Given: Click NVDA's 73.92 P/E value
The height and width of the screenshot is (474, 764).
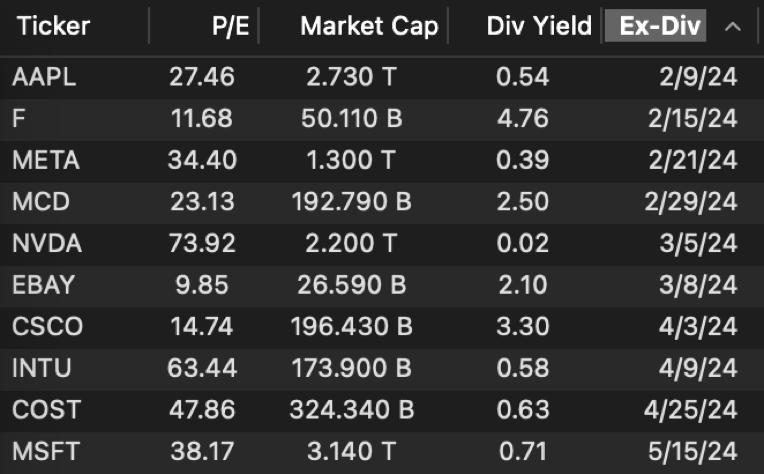Looking at the screenshot, I should (x=201, y=243).
